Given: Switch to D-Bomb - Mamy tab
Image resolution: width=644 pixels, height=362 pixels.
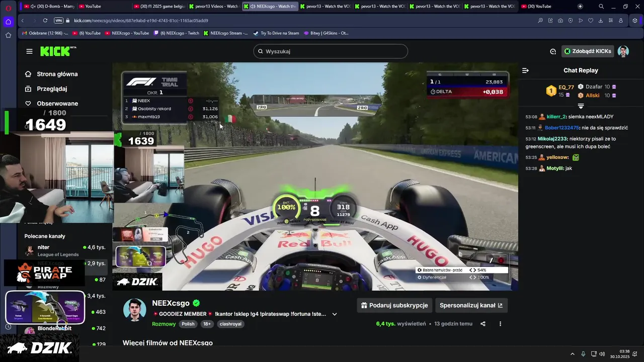Looking at the screenshot, I should (x=49, y=7).
